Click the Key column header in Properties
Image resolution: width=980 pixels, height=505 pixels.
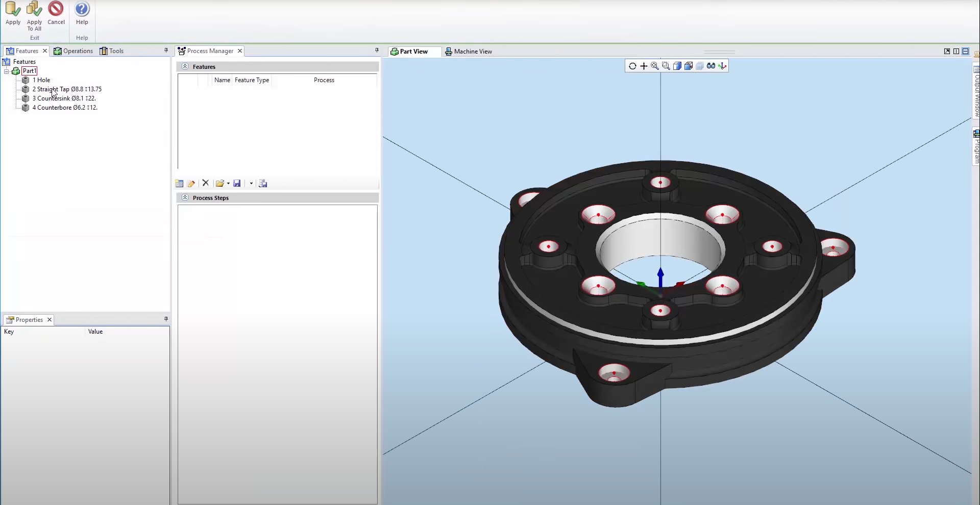pyautogui.click(x=43, y=332)
